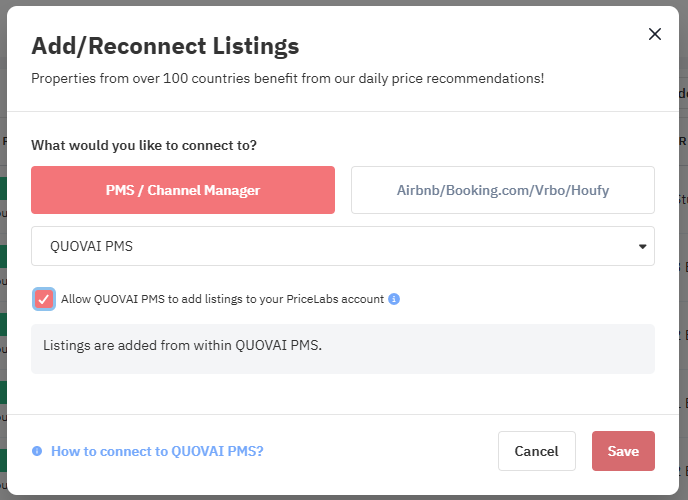
Task: Switch to Airbnb/Booking.com/Vrbo/Houfy option
Action: [503, 190]
